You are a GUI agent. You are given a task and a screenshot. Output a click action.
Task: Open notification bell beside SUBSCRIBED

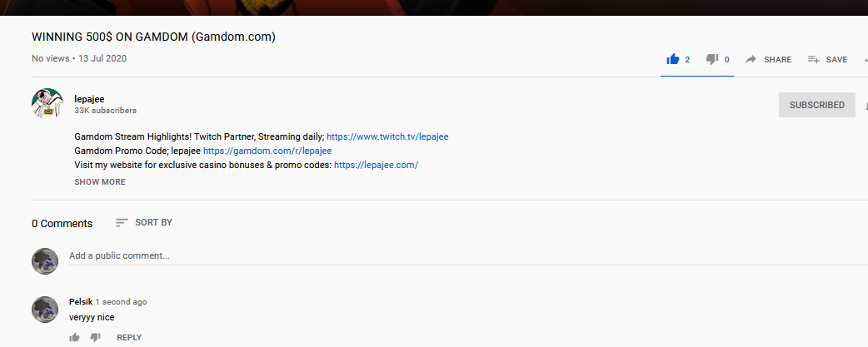point(866,105)
